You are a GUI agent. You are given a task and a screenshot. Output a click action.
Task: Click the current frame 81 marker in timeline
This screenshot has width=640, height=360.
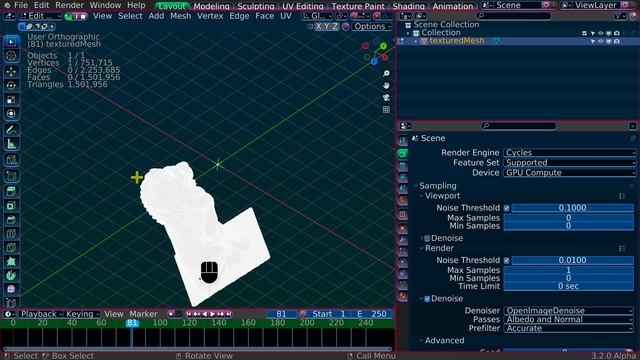pyautogui.click(x=132, y=323)
